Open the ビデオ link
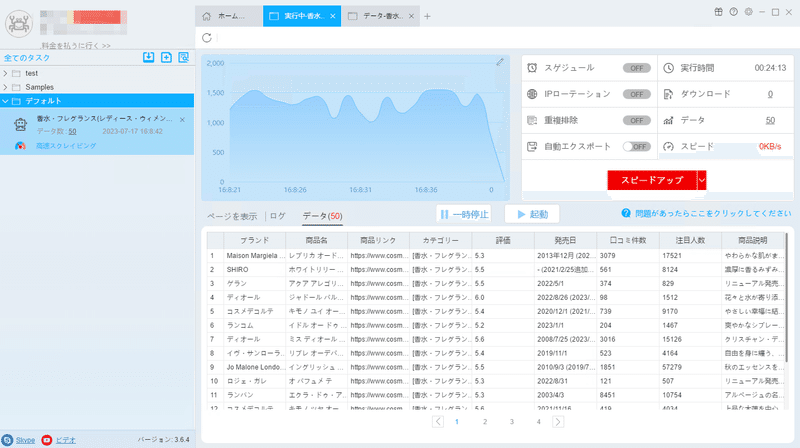This screenshot has width=800, height=448. click(x=65, y=440)
